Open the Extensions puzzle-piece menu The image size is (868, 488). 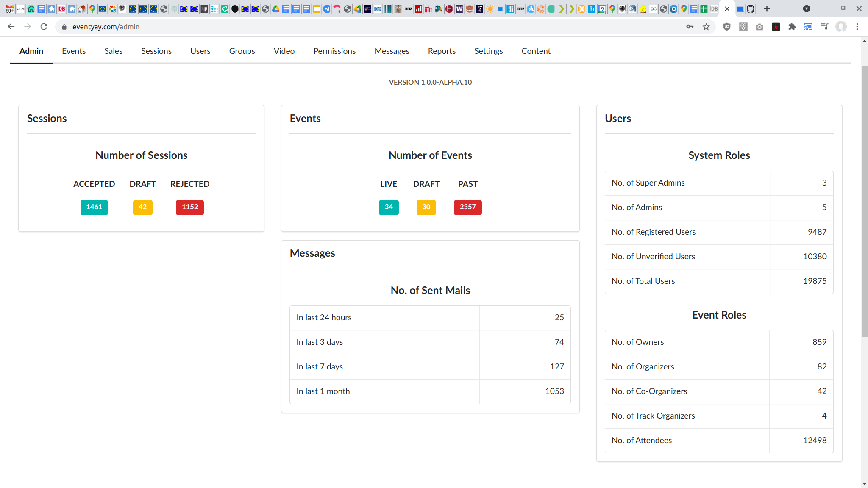792,27
